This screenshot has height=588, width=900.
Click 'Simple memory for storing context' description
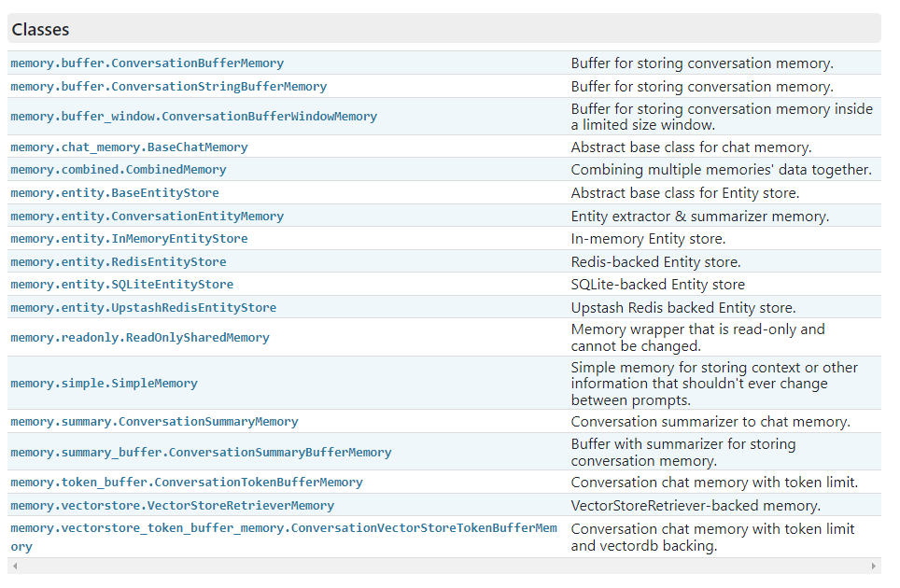click(x=714, y=384)
